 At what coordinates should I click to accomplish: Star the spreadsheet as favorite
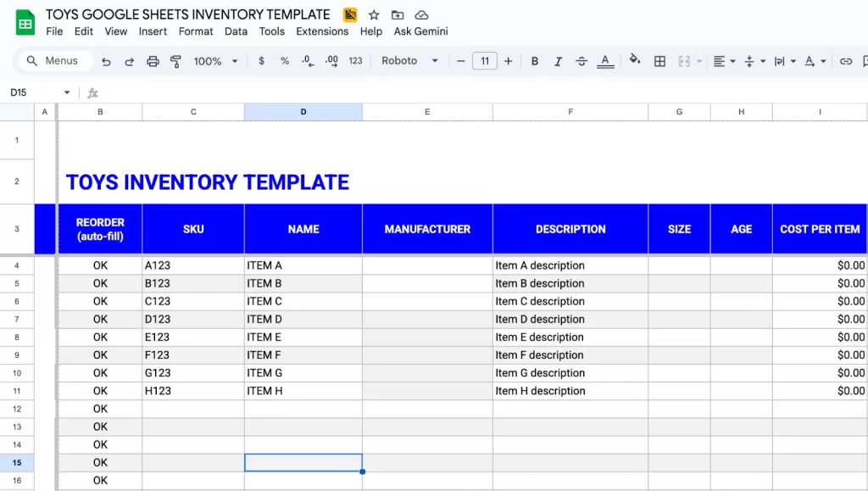tap(373, 14)
